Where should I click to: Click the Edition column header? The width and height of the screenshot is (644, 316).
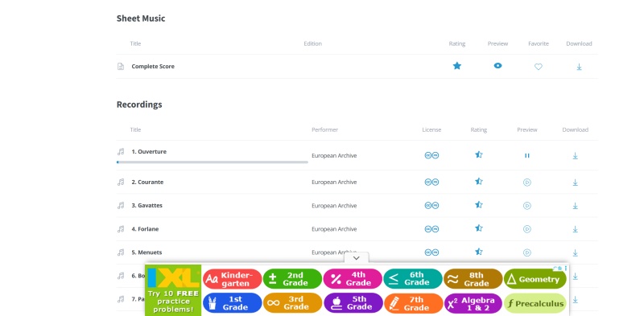tap(312, 43)
